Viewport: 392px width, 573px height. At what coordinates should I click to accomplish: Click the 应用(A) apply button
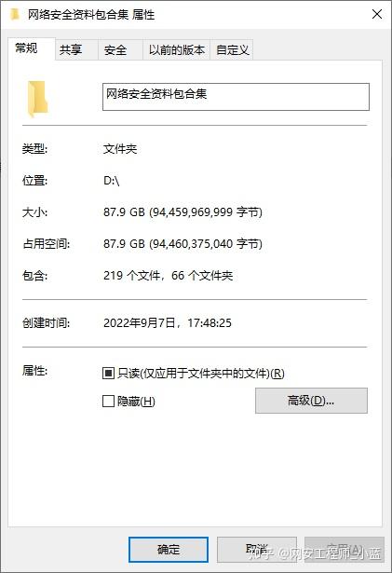[345, 550]
